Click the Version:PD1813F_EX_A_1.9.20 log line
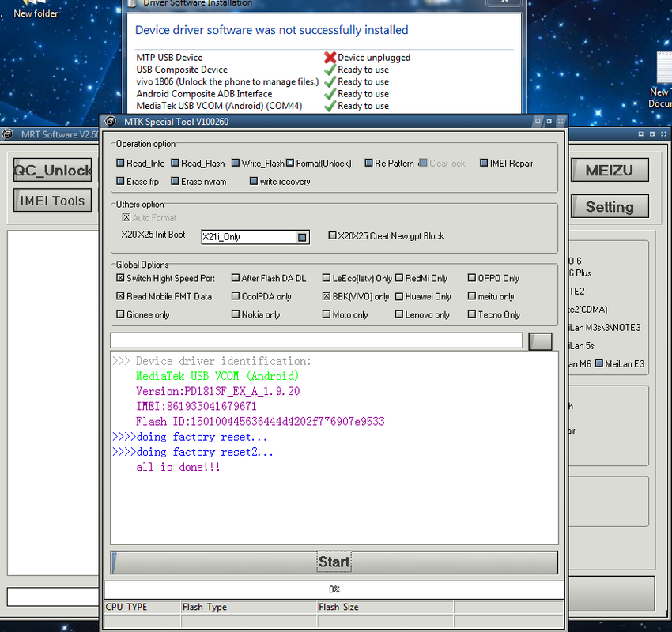The image size is (672, 632). pos(217,391)
